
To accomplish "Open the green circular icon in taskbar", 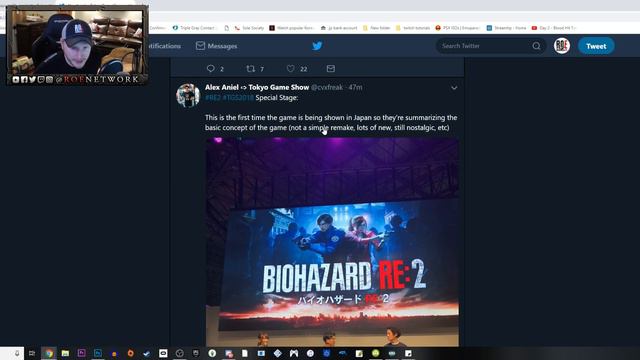I will pos(376,353).
